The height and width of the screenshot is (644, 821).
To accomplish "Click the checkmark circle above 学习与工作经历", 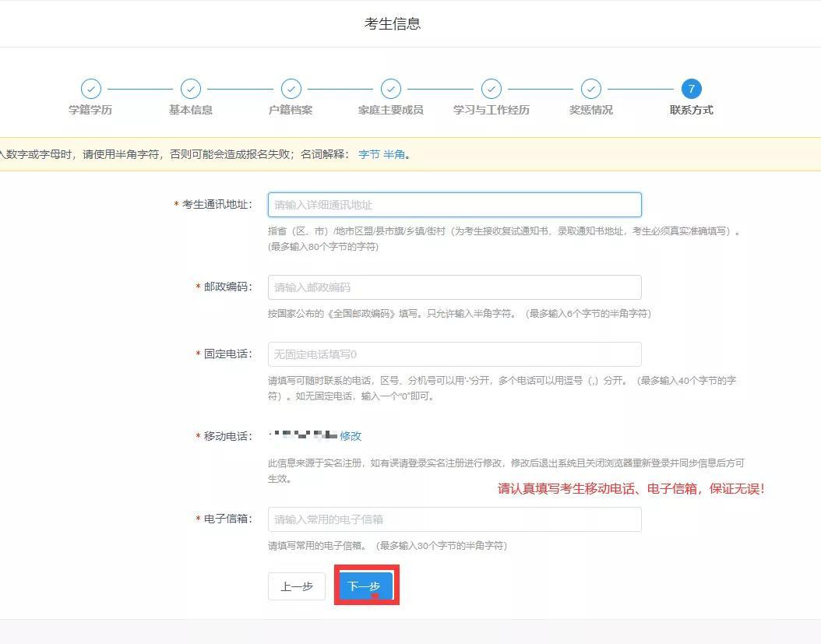I will click(491, 90).
